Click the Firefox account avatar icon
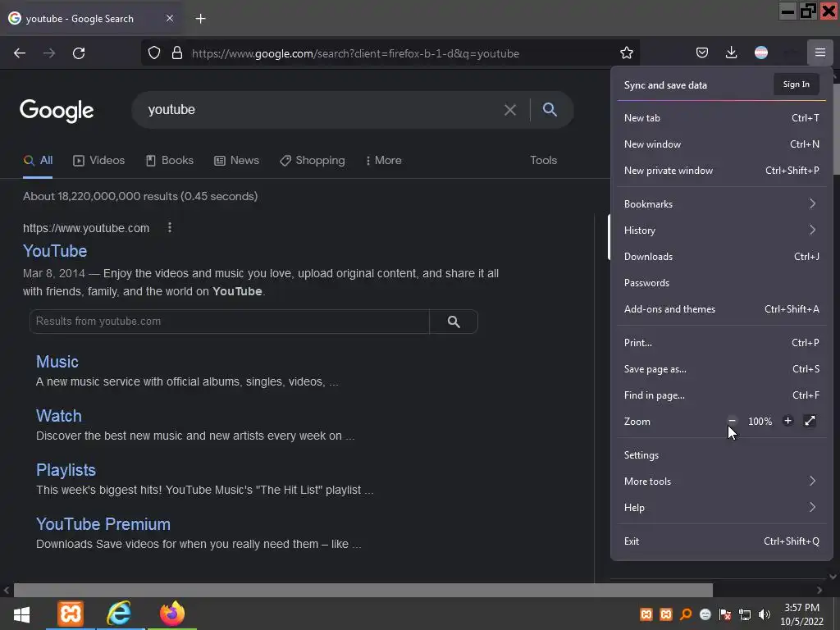The height and width of the screenshot is (630, 840). pyautogui.click(x=760, y=52)
